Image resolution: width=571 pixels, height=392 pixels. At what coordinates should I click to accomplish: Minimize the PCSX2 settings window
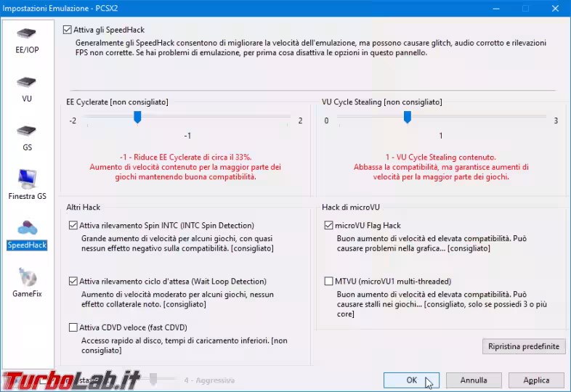[496, 9]
